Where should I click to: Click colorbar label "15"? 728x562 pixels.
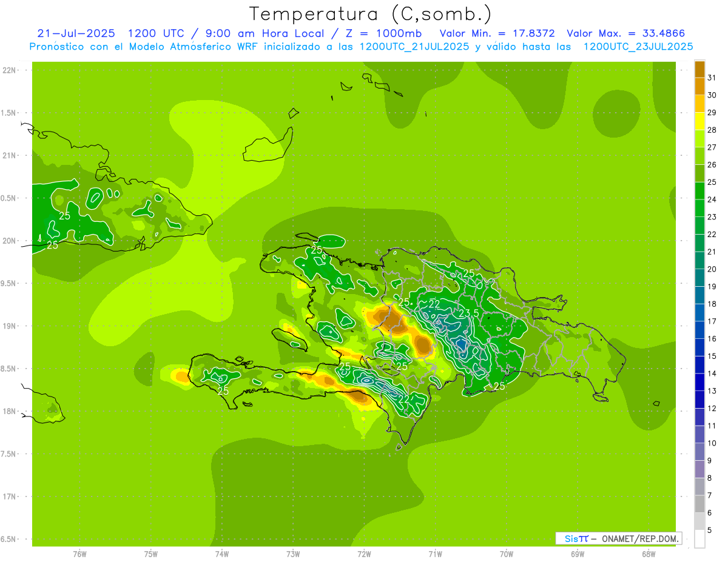point(712,356)
